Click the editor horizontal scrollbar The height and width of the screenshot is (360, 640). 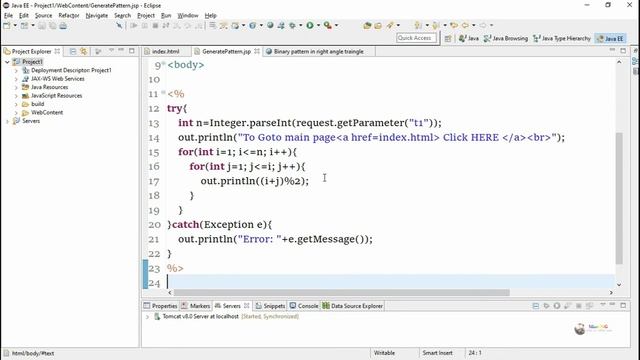342,293
